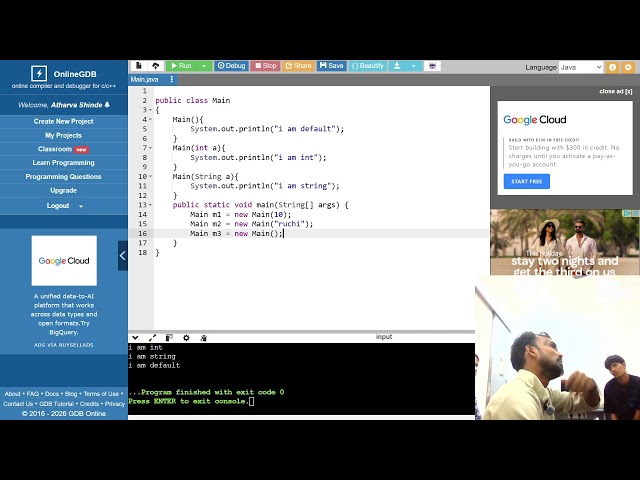The width and height of the screenshot is (640, 480).
Task: Fold the String constructor at line 10
Action: tap(151, 176)
